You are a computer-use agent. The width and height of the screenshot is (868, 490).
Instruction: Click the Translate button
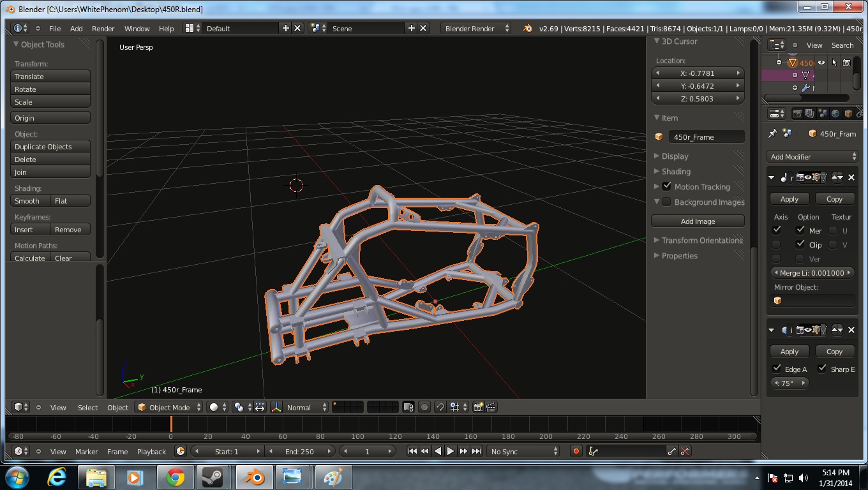pos(50,76)
